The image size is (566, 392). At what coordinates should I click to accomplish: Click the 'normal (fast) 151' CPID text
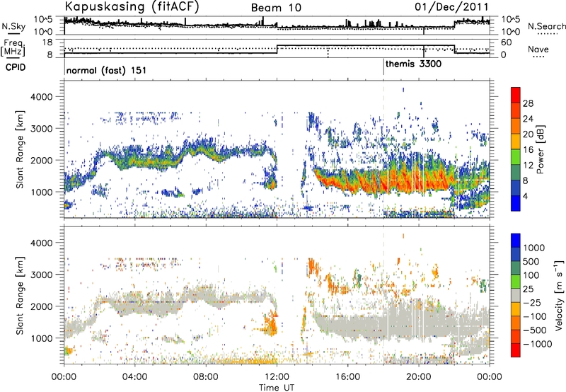[x=106, y=70]
